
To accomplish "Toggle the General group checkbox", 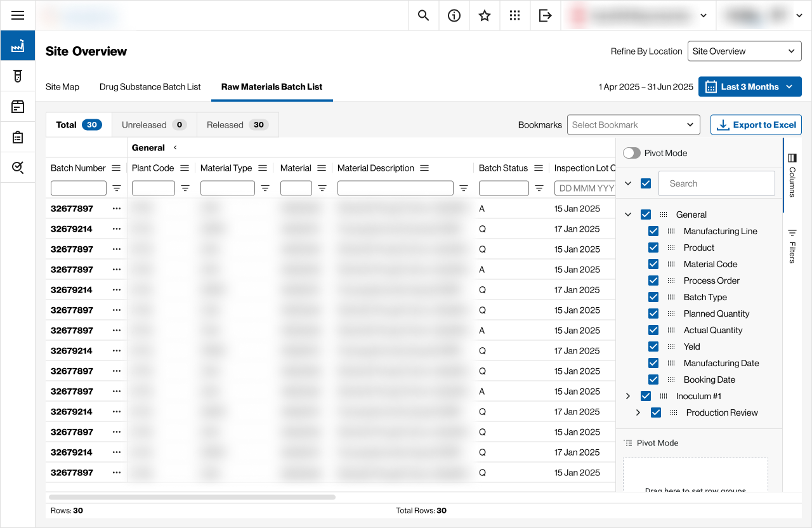I will 646,214.
